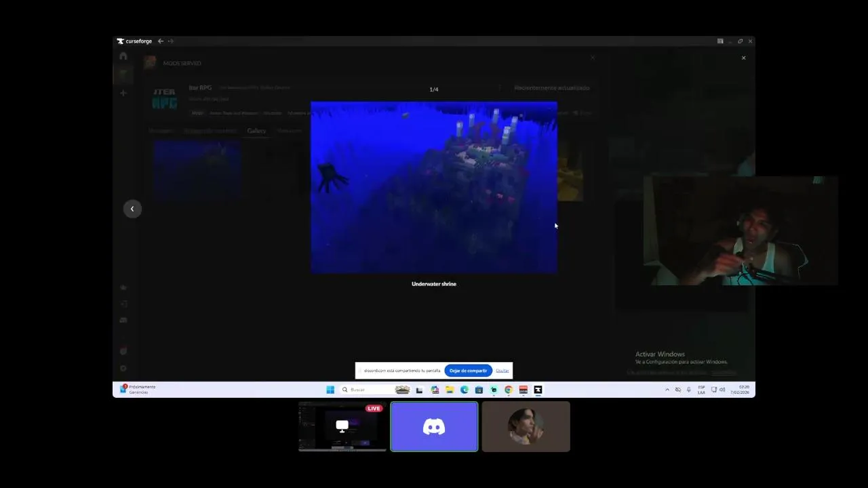This screenshot has width=868, height=488.
Task: Click the webcam overlay video
Action: pyautogui.click(x=741, y=230)
